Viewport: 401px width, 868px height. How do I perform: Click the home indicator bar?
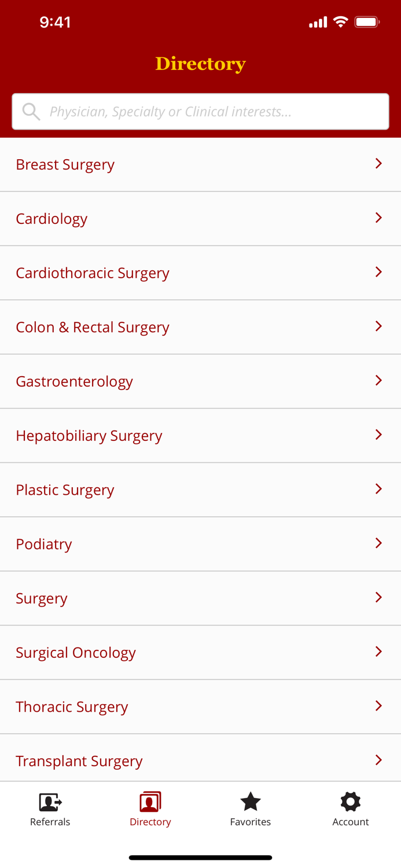(200, 857)
